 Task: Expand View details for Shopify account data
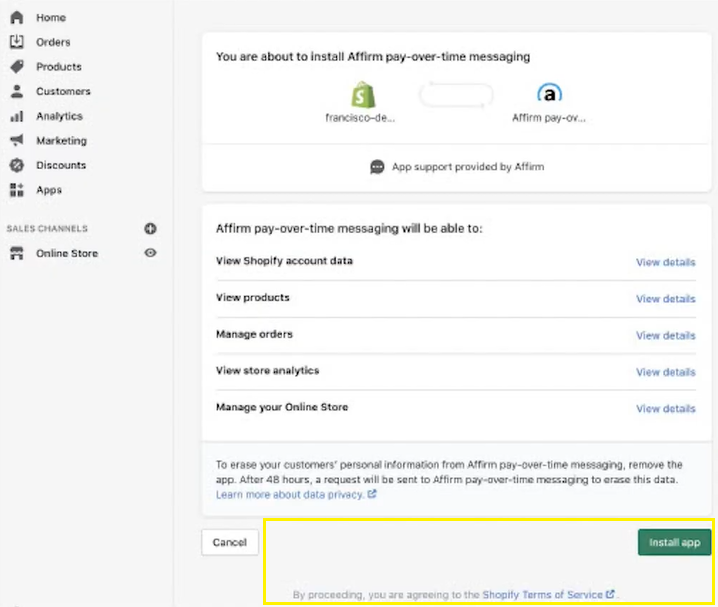[x=665, y=262]
